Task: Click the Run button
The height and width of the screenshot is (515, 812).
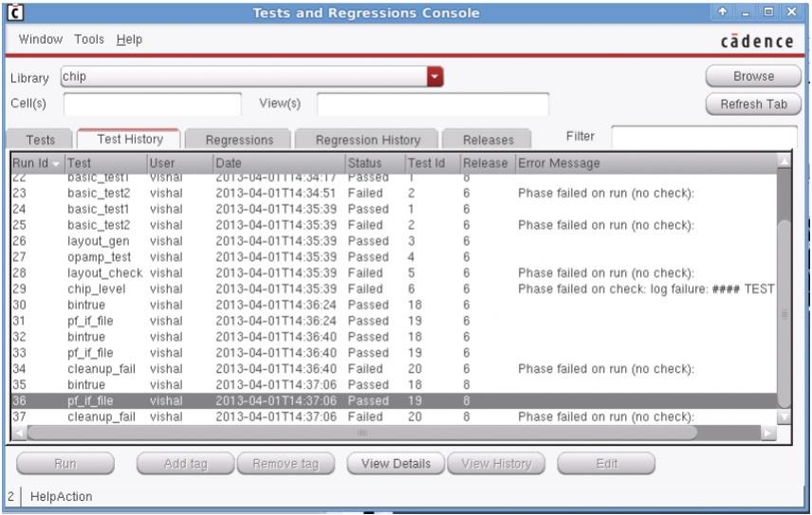Action: point(65,463)
